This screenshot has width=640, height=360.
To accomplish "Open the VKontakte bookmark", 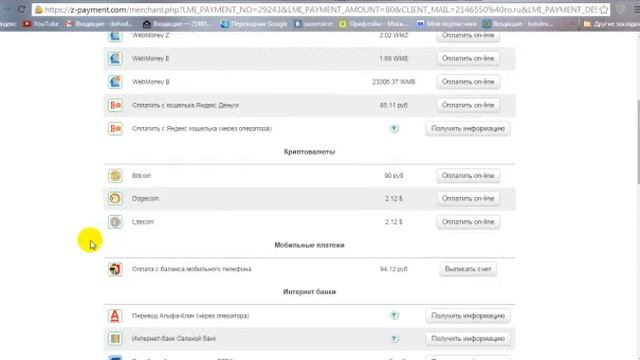I will [x=313, y=24].
